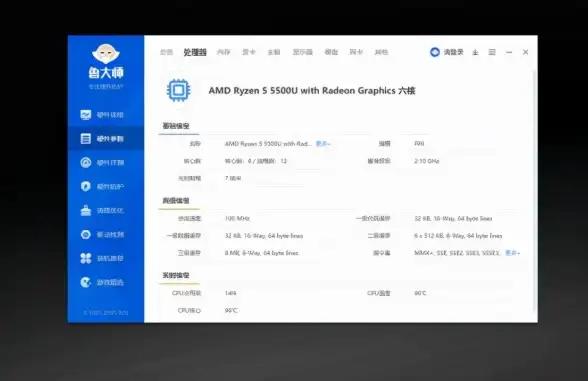Click the AMD Ryzen 5 5500U heading
This screenshot has width=588, height=381.
click(x=312, y=91)
